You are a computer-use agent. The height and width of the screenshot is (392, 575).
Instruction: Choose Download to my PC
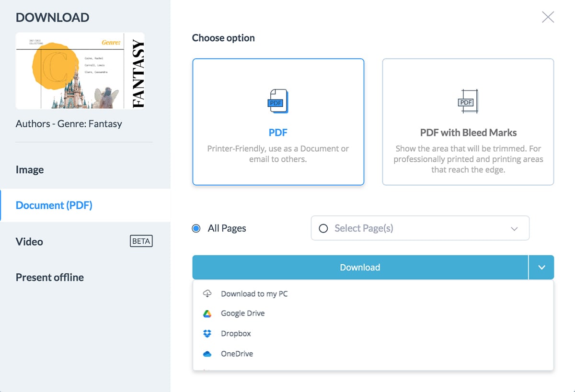click(x=254, y=294)
